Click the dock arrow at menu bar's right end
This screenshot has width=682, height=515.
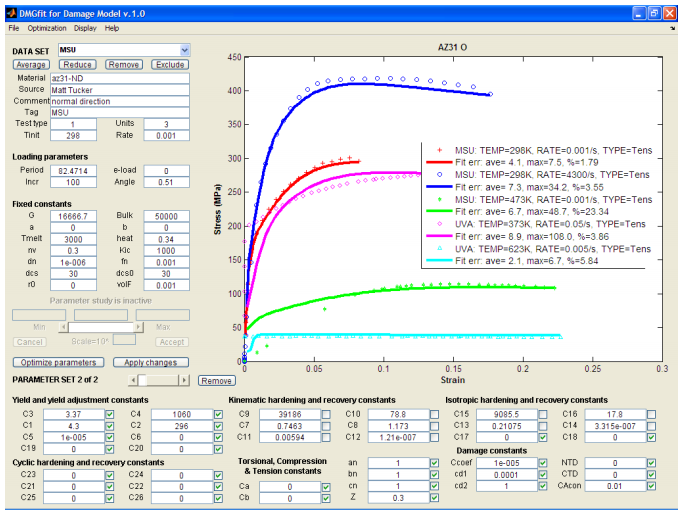click(673, 28)
